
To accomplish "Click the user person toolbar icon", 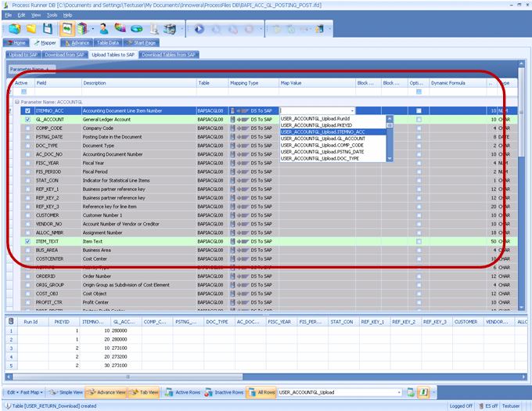I will click(104, 29).
